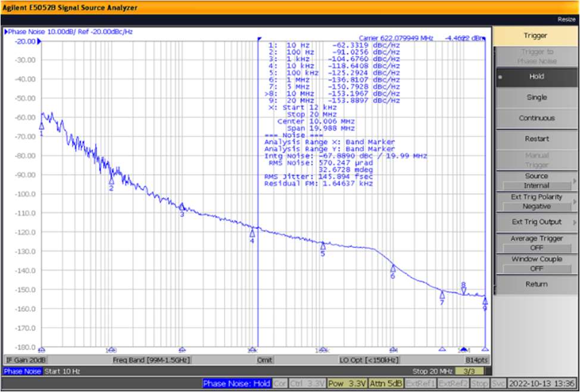Image resolution: width=580 pixels, height=392 pixels.
Task: Select the Phase Noise tab at bottom left
Action: [22, 371]
